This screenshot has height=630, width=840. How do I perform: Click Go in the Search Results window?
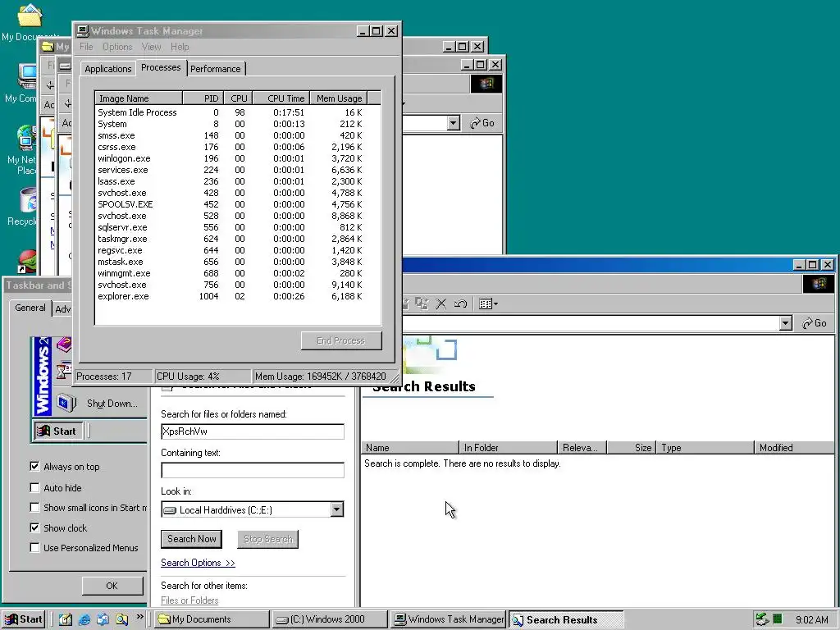coord(815,323)
